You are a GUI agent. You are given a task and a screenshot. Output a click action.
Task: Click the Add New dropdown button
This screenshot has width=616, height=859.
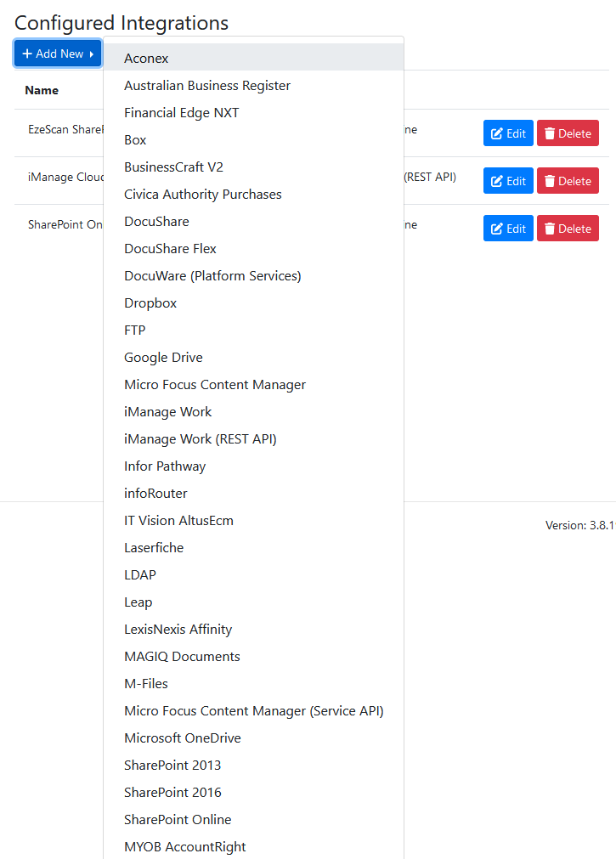58,54
